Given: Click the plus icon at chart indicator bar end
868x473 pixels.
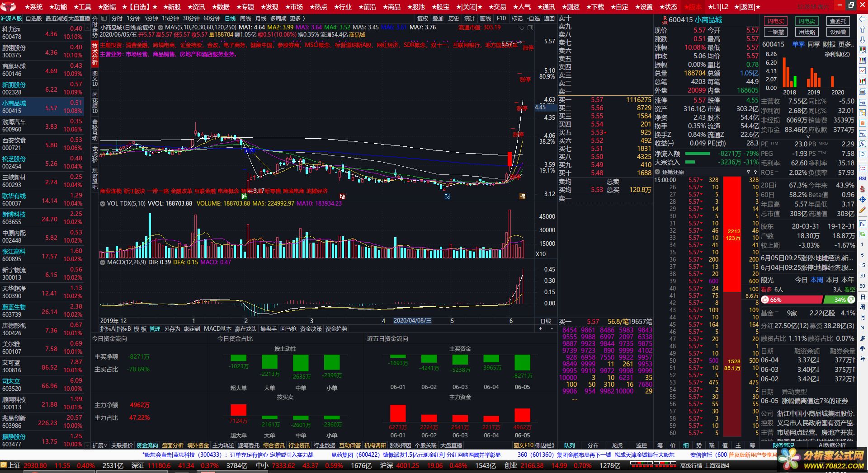Looking at the screenshot, I should pos(540,329).
